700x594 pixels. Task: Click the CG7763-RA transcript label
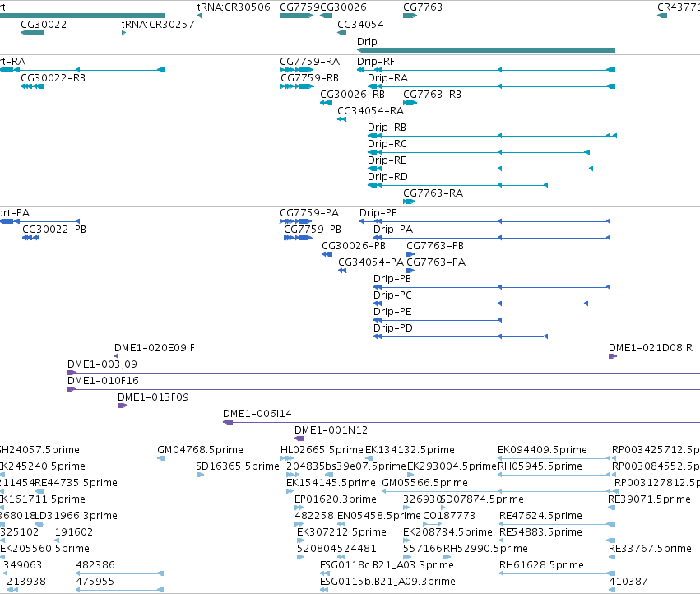pos(433,193)
